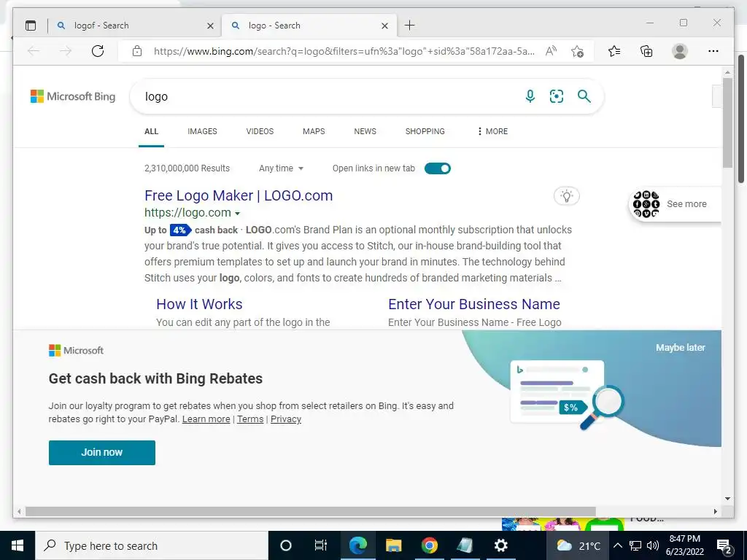Open Edge Settings and more menu
This screenshot has width=747, height=560.
[713, 51]
